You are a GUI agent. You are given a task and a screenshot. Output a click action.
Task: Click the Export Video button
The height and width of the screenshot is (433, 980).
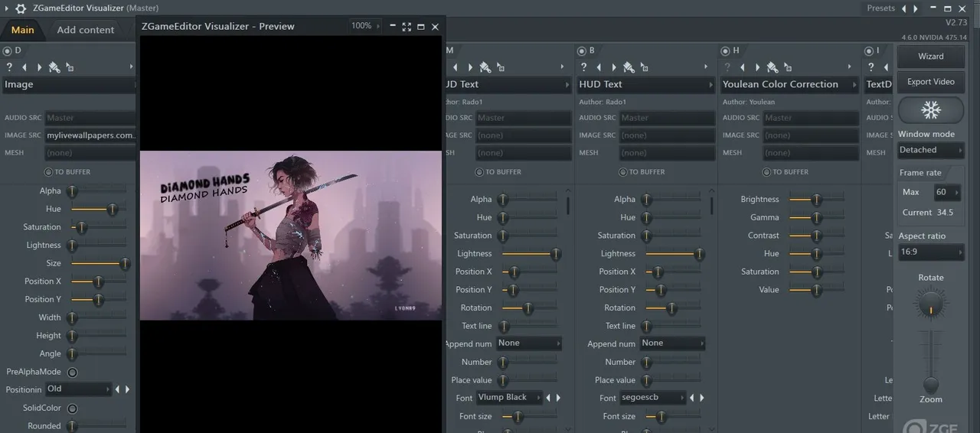click(930, 82)
